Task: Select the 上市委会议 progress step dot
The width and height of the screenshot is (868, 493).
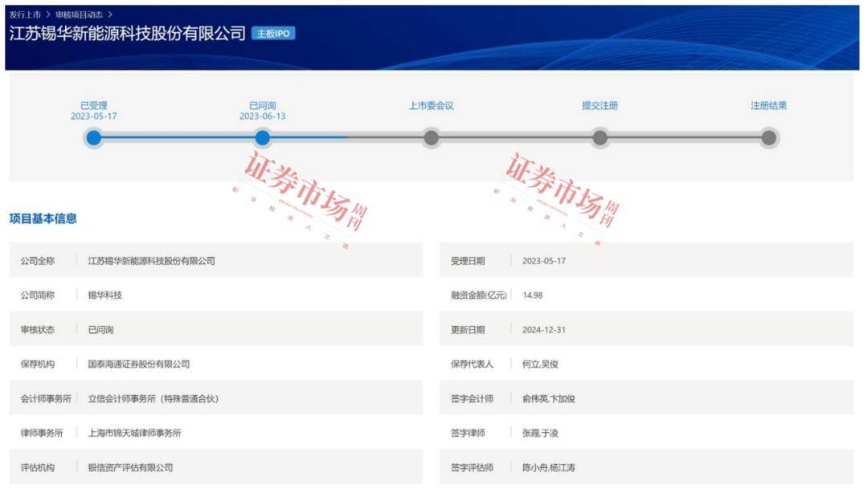Action: [432, 137]
